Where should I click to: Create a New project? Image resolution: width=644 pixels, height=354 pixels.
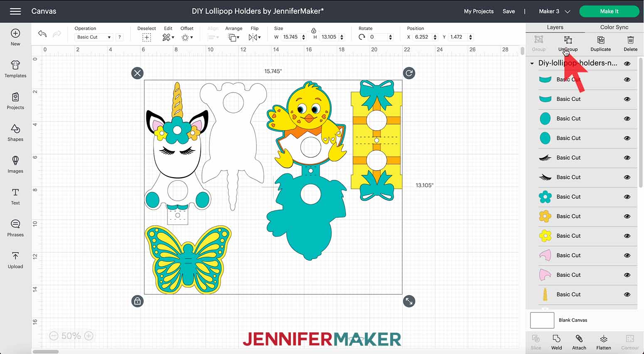tap(15, 37)
